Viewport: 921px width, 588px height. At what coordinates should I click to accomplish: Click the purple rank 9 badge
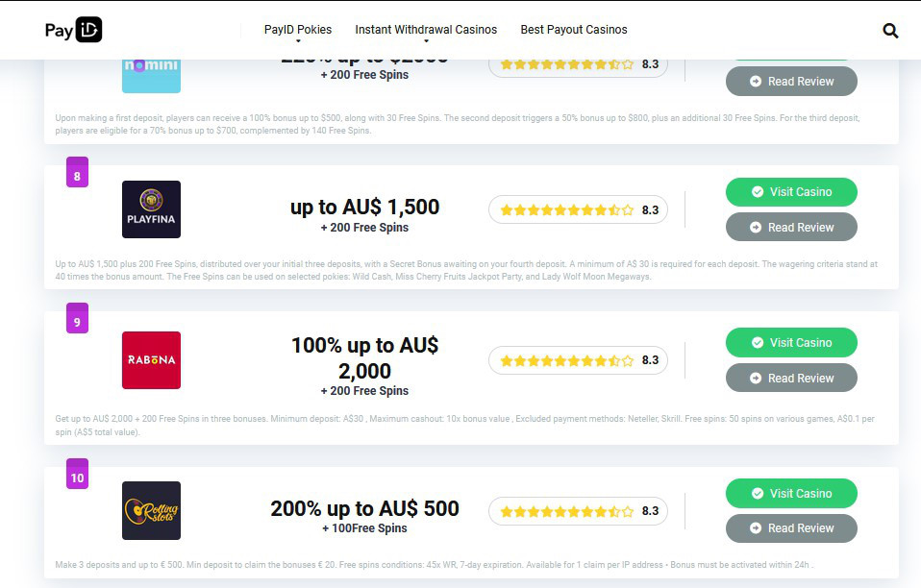click(77, 318)
